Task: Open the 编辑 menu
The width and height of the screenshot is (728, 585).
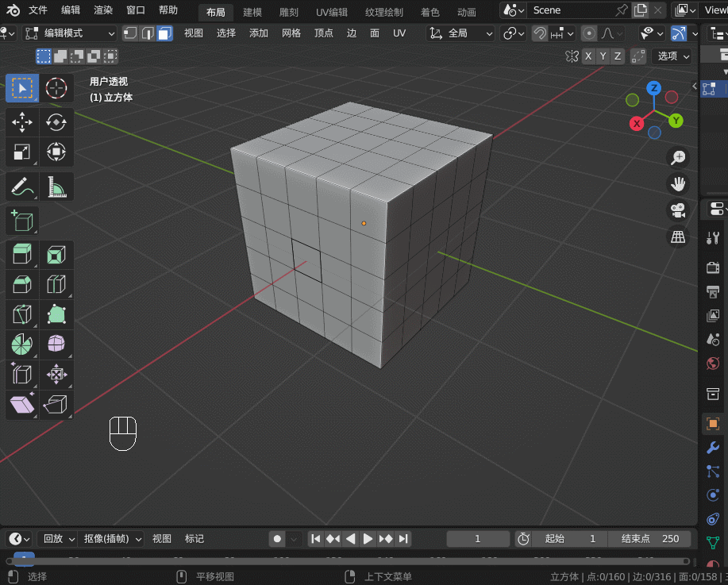Action: tap(71, 10)
